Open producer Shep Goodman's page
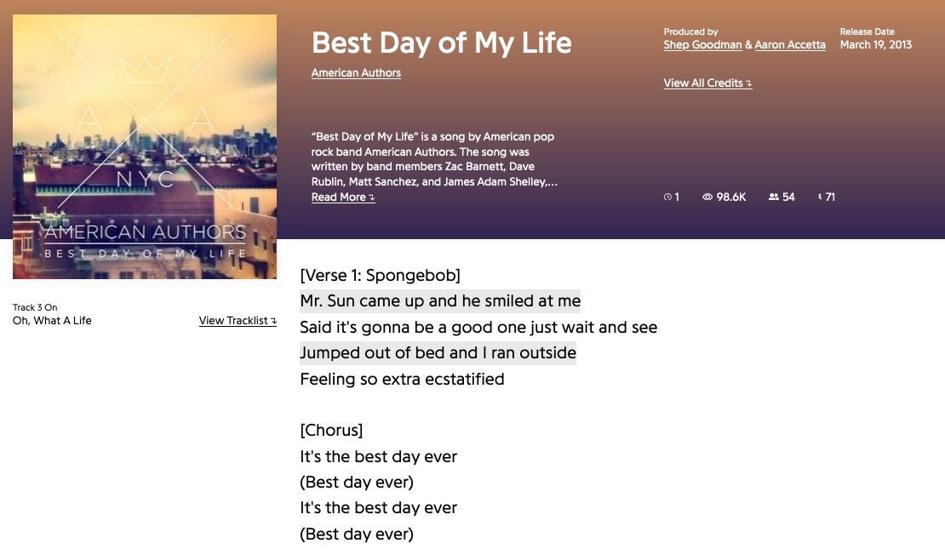Screen dimensions: 945x560 point(702,43)
